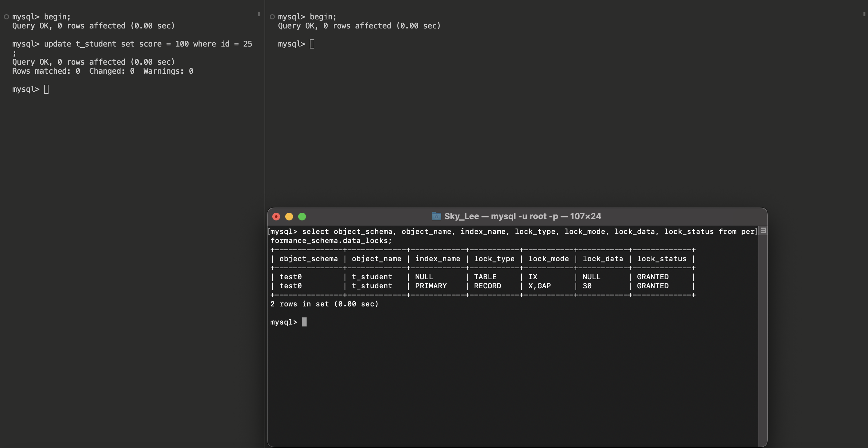868x448 pixels.
Task: Click the split pane icon in Terminal window
Action: 763,230
